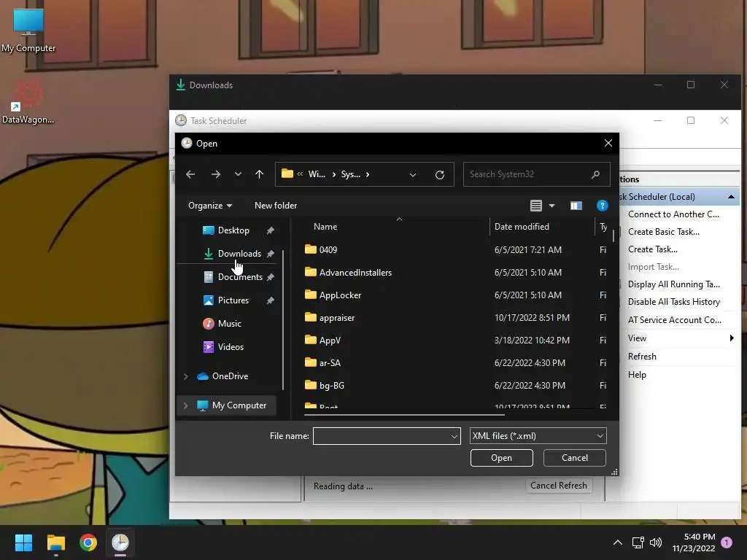This screenshot has height=560, width=747.
Task: Select My Computer in navigation pane
Action: (239, 405)
